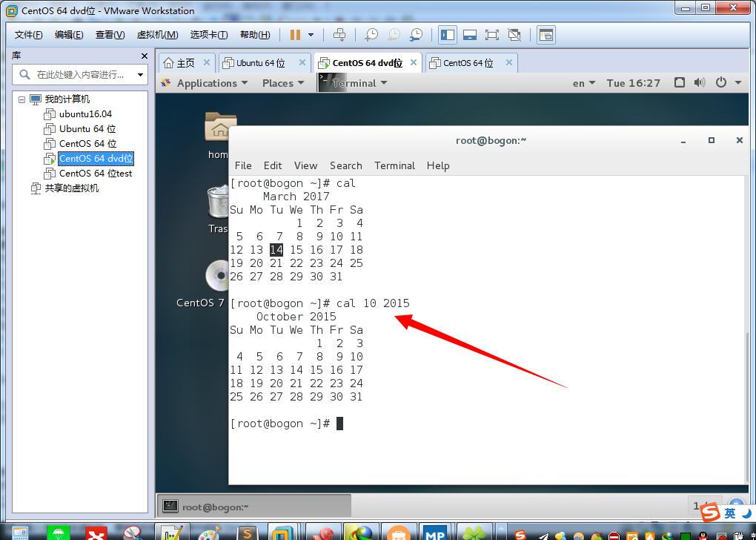Open the power system menu in GNOME
This screenshot has height=540, width=756.
tap(728, 82)
